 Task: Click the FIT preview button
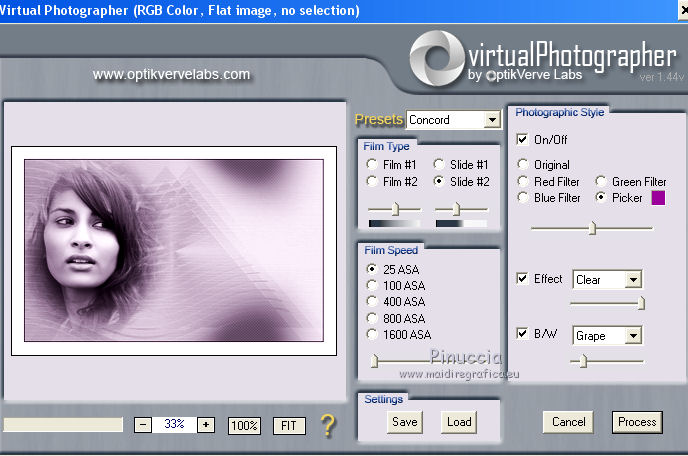[289, 425]
